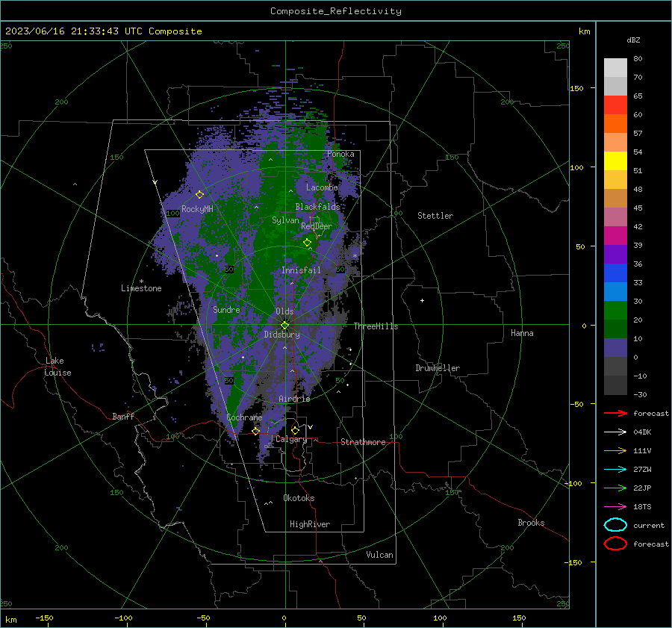The height and width of the screenshot is (628, 672).
Task: Select the 42 dBZ magenta color swatch
Action: pyautogui.click(x=615, y=235)
